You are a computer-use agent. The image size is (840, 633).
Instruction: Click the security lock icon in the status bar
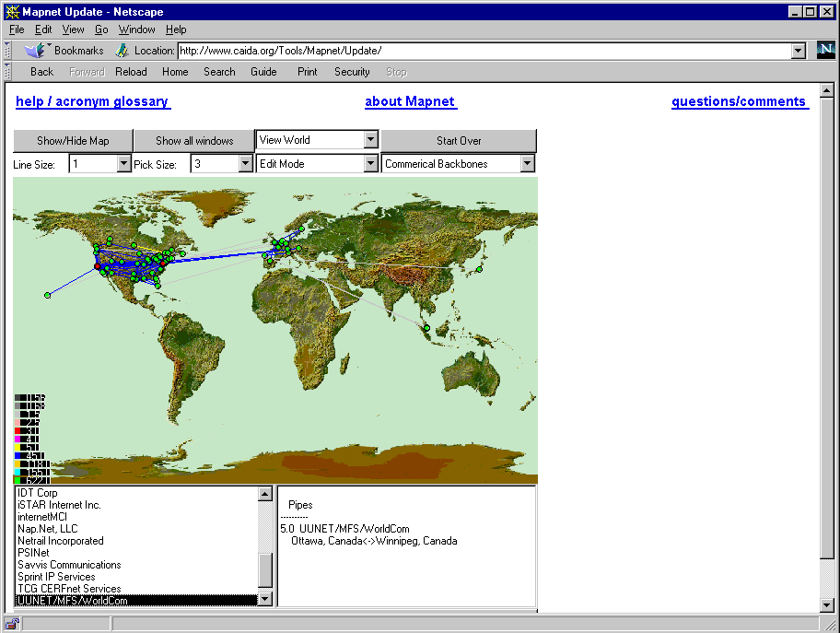[12, 624]
